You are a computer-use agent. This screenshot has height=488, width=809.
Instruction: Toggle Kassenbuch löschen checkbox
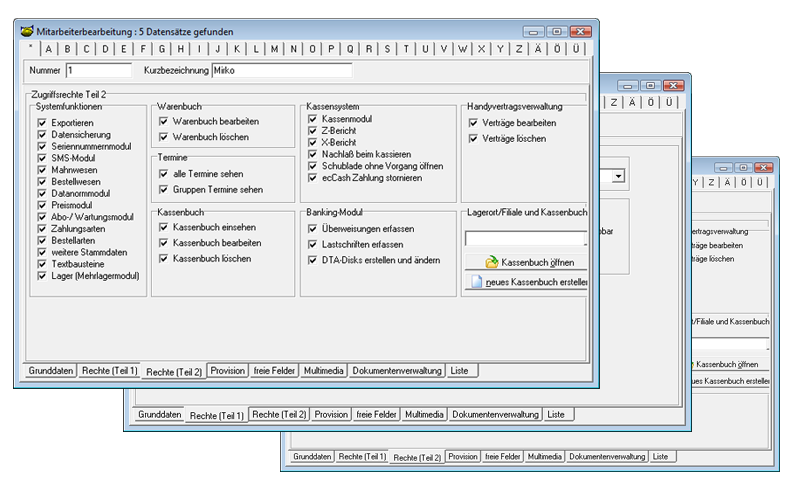click(164, 258)
